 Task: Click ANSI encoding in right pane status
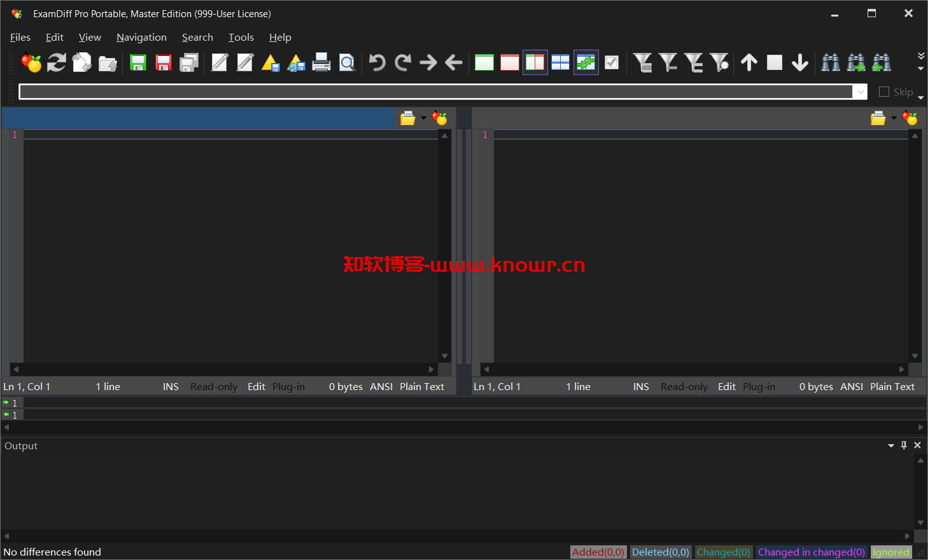852,386
